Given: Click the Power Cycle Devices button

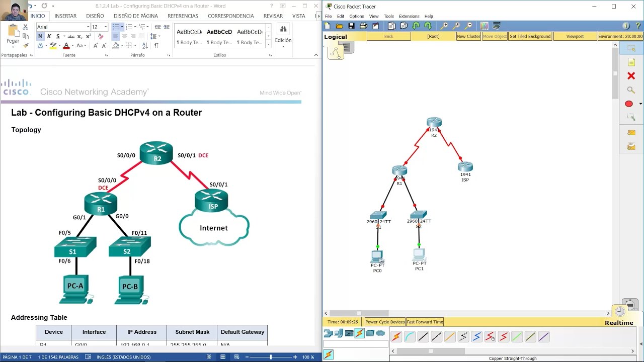Looking at the screenshot, I should click(x=385, y=322).
